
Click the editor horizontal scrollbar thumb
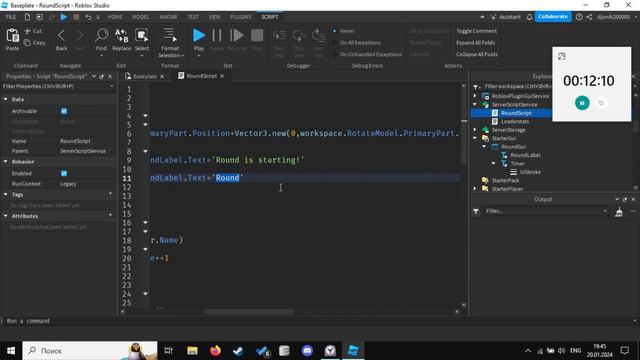[249, 312]
